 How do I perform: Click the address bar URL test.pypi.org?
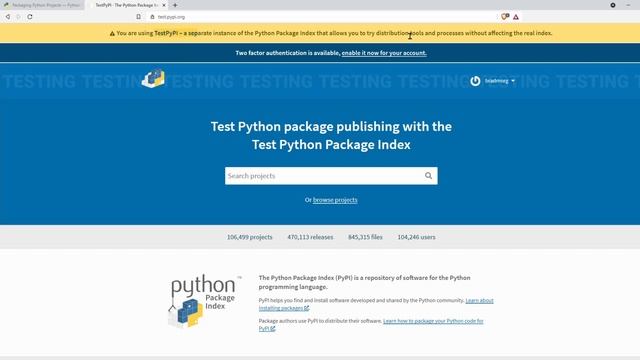click(171, 17)
